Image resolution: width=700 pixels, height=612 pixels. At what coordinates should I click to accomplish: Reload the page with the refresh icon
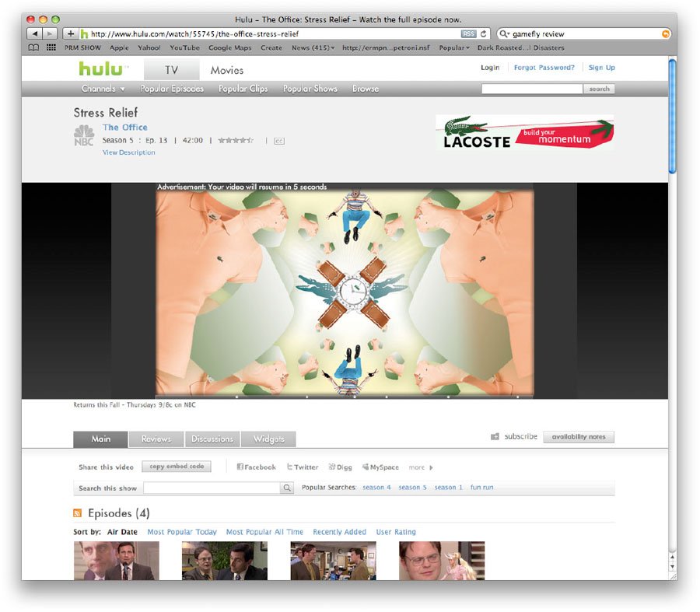[484, 34]
